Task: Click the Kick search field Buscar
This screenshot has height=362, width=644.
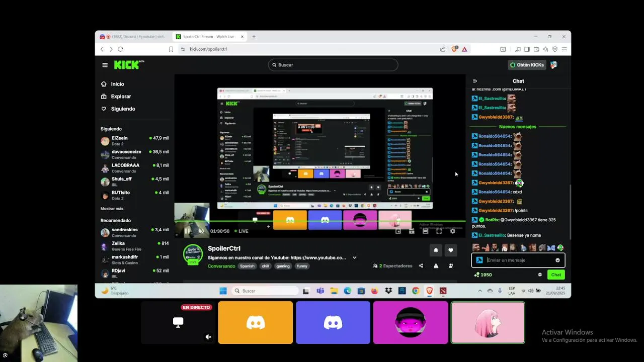Action: [x=333, y=65]
